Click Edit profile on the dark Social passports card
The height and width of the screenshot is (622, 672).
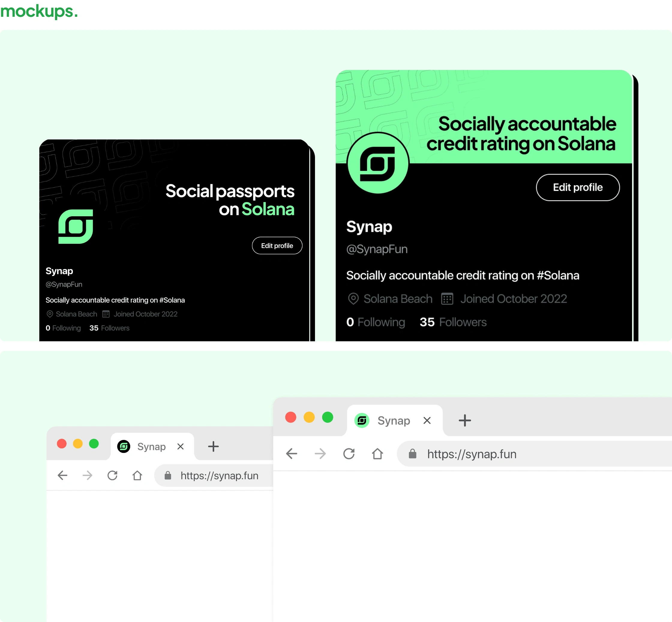click(277, 246)
